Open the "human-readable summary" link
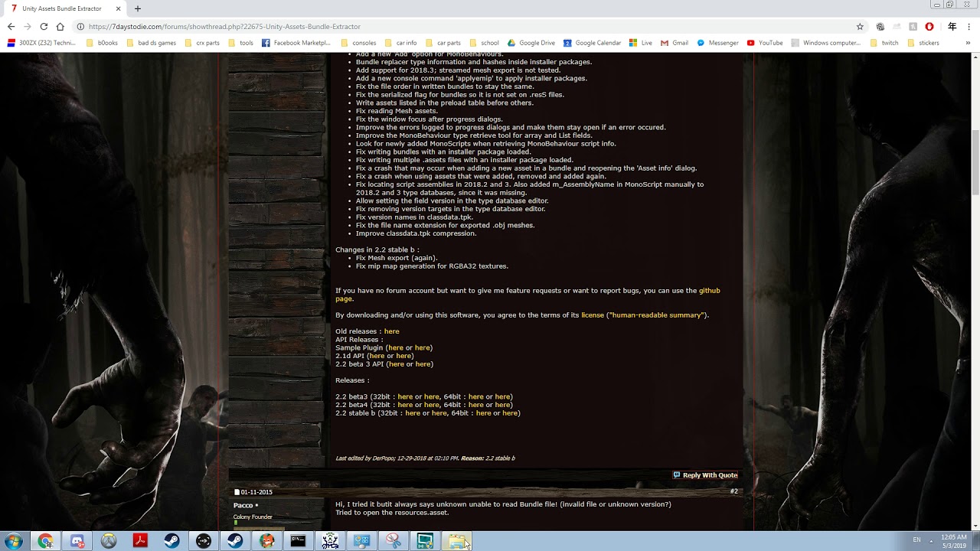The width and height of the screenshot is (980, 551). coord(657,315)
